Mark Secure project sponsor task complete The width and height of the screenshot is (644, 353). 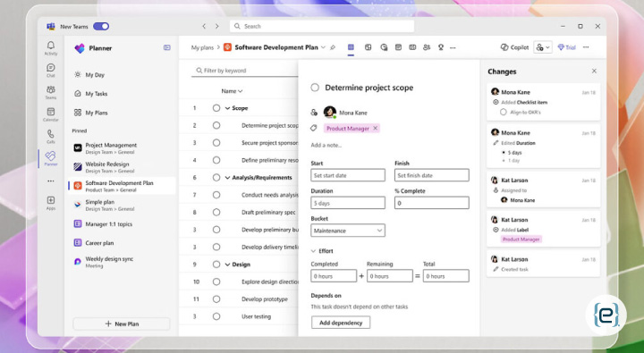coord(216,143)
